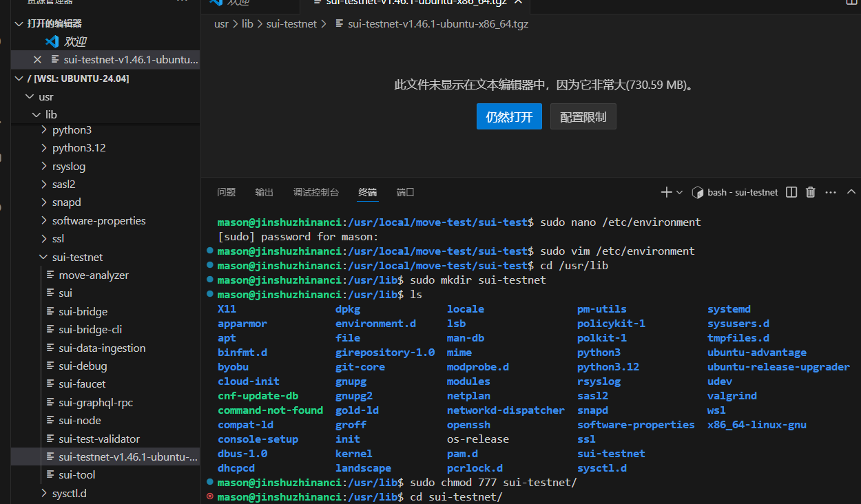Viewport: 861px width, 504px height.
Task: Collapse the sui-testnet folder in explorer
Action: (45, 257)
